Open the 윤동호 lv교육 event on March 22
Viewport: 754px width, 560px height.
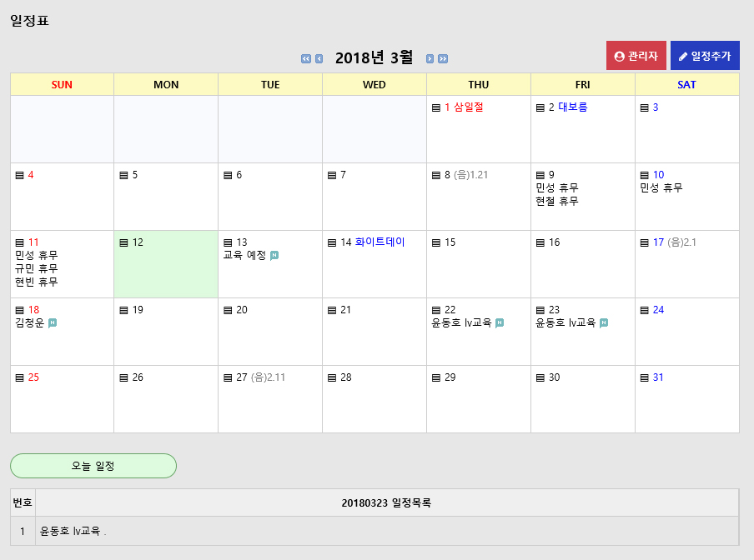[461, 323]
